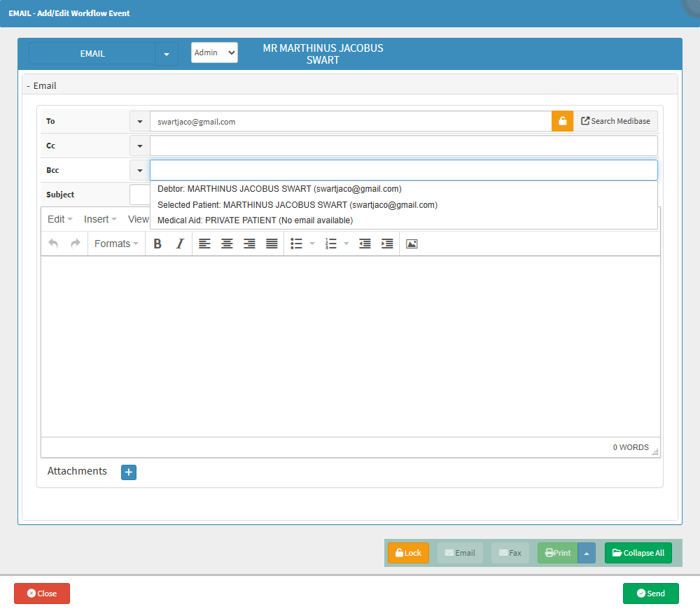The height and width of the screenshot is (611, 700).
Task: Justify the email body text
Action: click(x=272, y=244)
